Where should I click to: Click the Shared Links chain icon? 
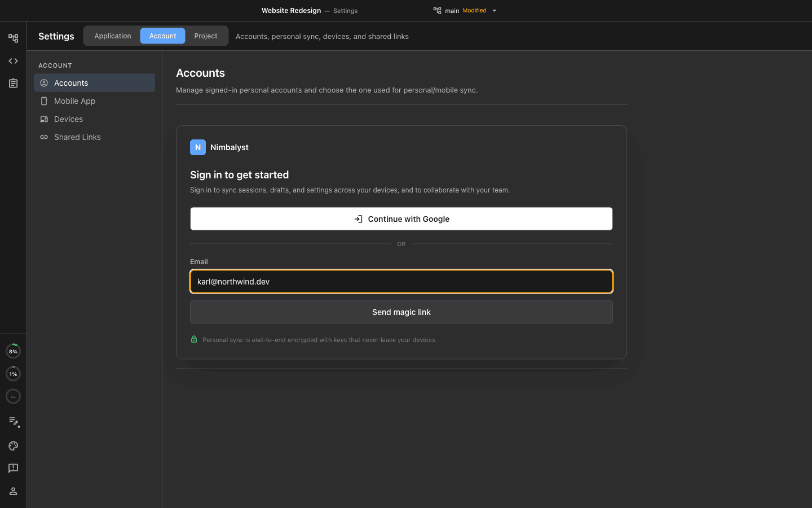click(44, 137)
